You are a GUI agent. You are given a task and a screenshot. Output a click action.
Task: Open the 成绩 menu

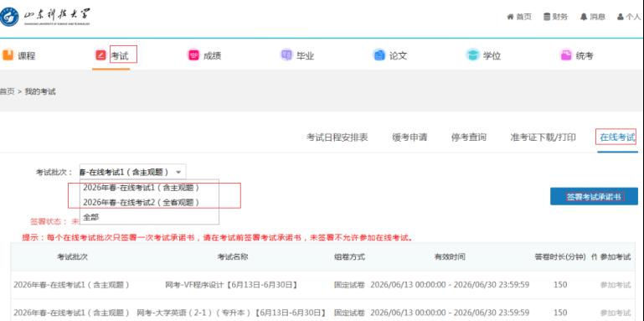(x=213, y=56)
